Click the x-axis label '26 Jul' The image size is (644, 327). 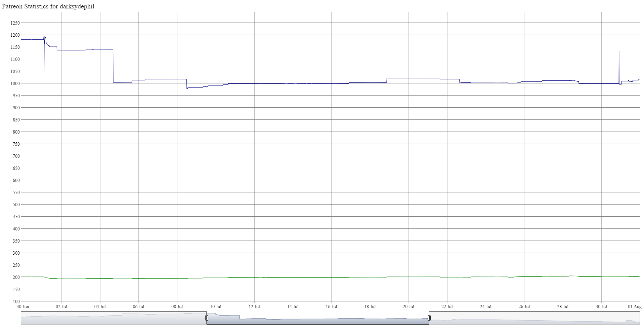click(x=524, y=306)
